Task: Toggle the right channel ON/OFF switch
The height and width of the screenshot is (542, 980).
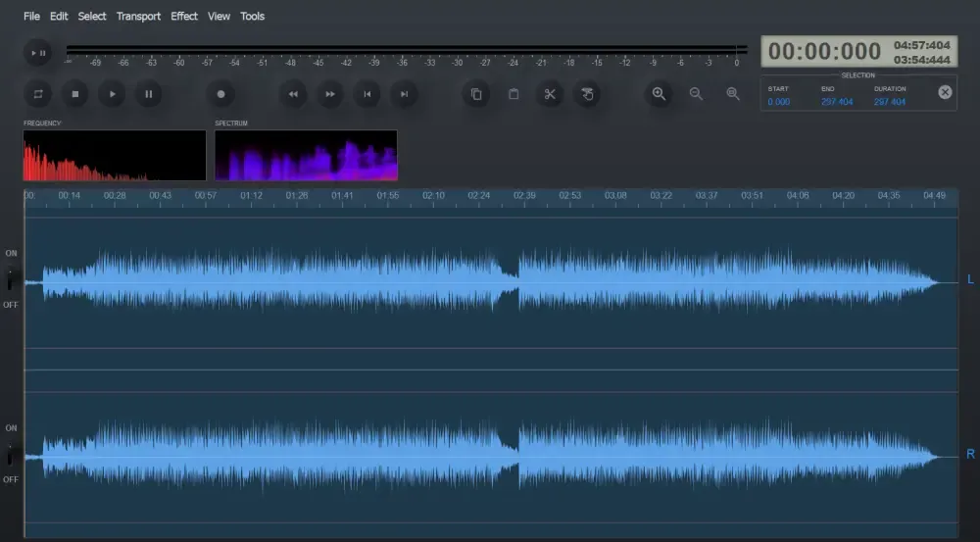Action: pos(11,455)
